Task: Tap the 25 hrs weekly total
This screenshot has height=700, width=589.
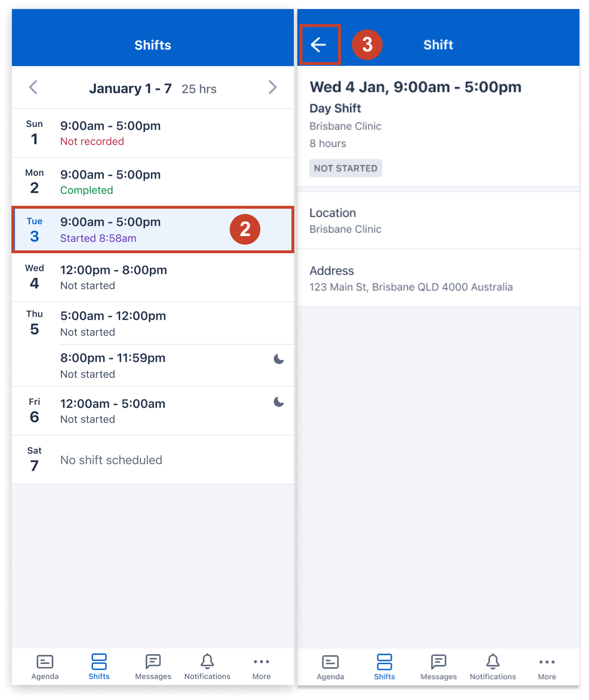Action: pos(199,89)
